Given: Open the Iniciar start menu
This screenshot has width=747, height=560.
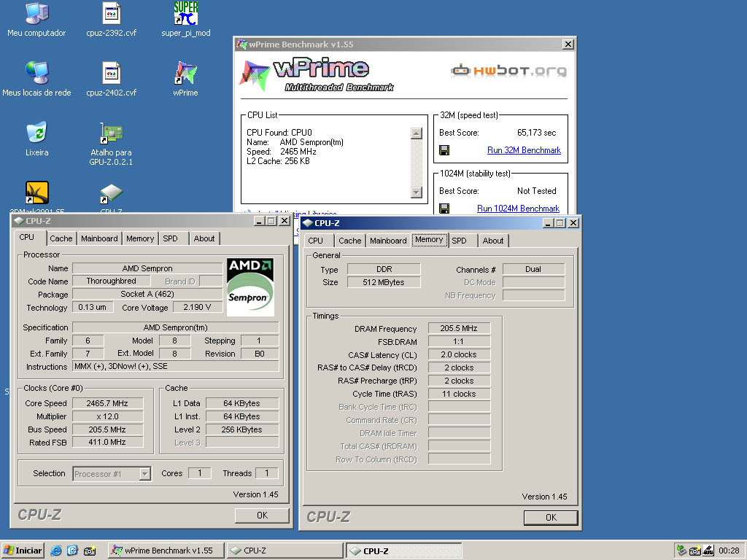Looking at the screenshot, I should tap(23, 551).
